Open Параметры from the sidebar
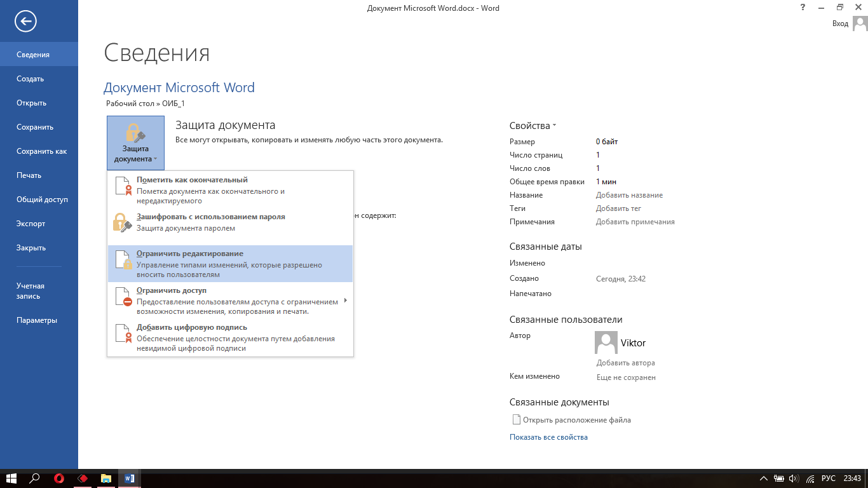 (x=39, y=320)
